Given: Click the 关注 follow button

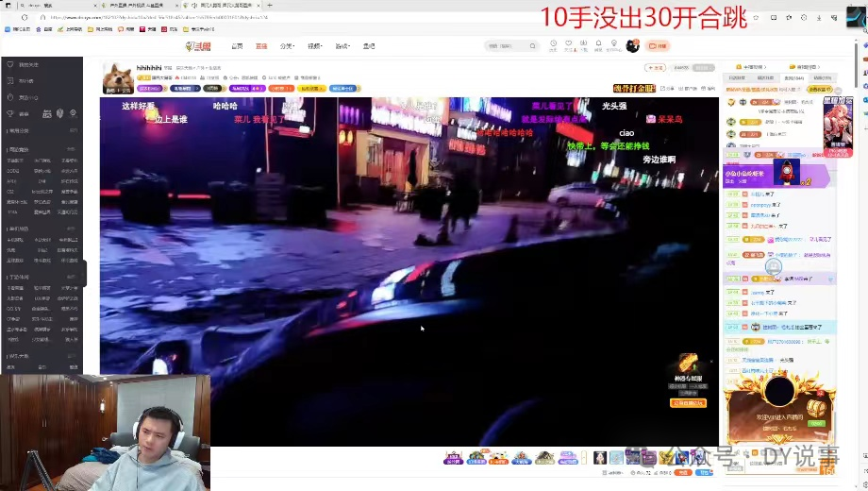Looking at the screenshot, I should pyautogui.click(x=655, y=68).
